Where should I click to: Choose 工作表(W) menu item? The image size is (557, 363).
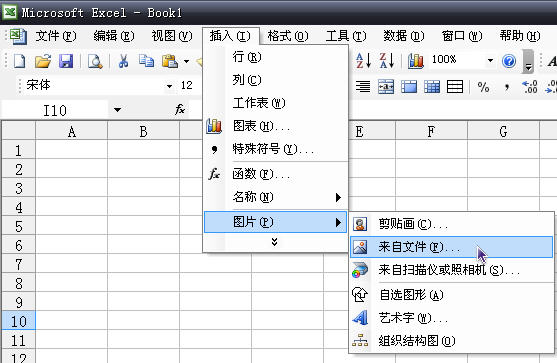(x=275, y=103)
